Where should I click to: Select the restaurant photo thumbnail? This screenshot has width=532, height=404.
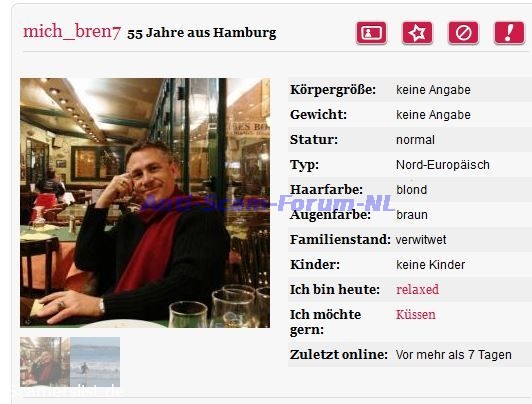45,362
